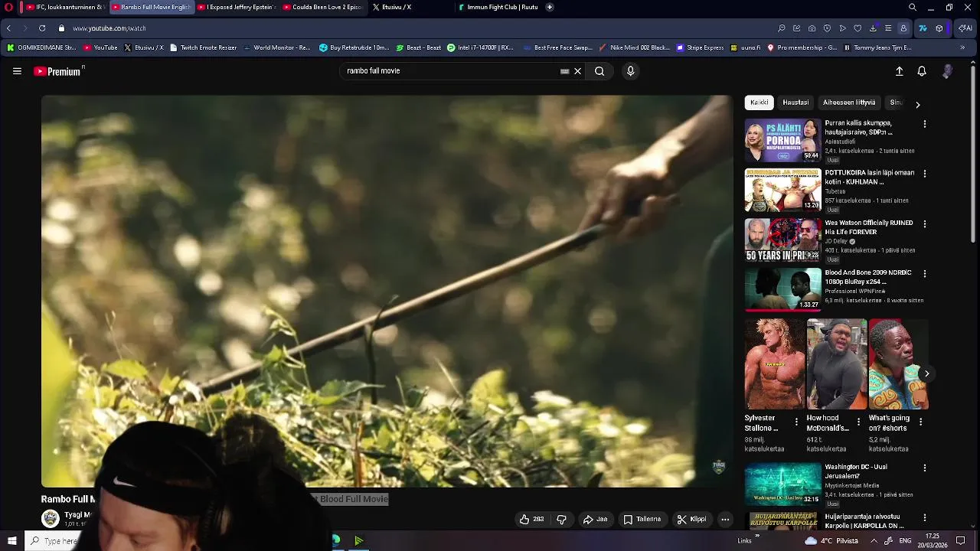Open on-screen keyboard icon in search box
980x551 pixels.
click(x=565, y=71)
